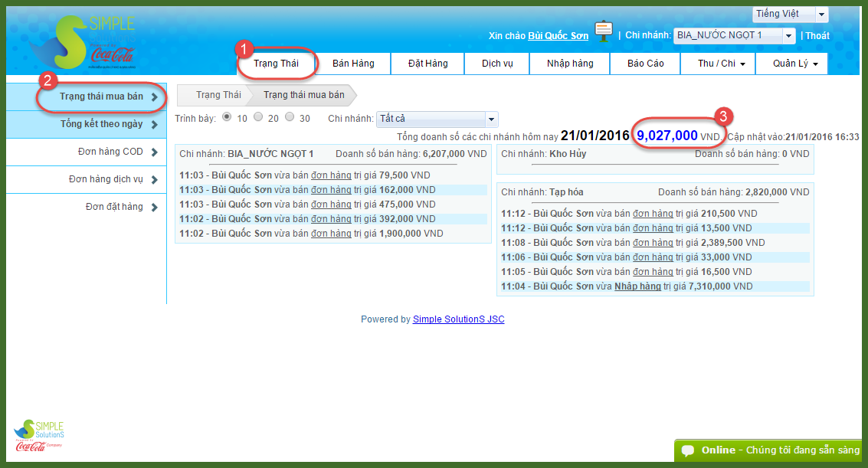Select the 20 rows display radio button
This screenshot has height=468, width=868.
click(x=258, y=118)
